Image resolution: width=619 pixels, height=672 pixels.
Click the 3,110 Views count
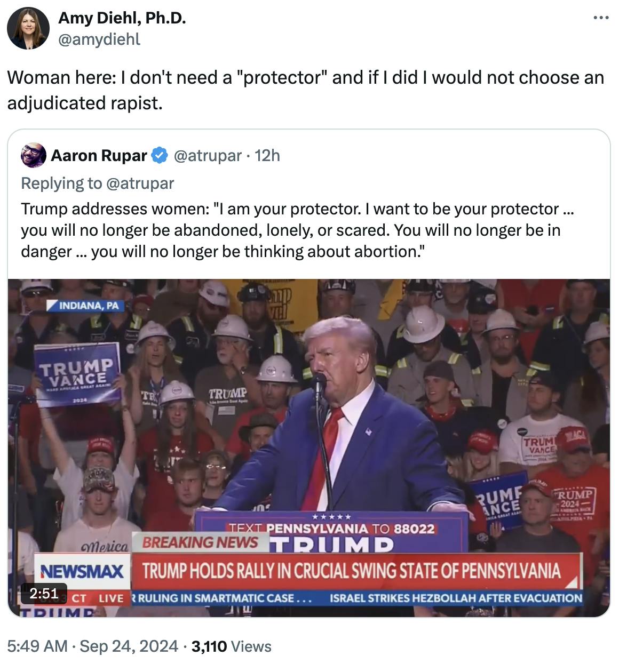[231, 646]
